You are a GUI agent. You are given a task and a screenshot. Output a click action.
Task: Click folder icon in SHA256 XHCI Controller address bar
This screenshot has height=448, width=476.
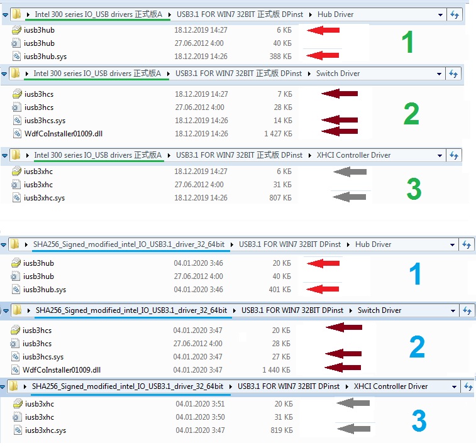click(x=13, y=386)
